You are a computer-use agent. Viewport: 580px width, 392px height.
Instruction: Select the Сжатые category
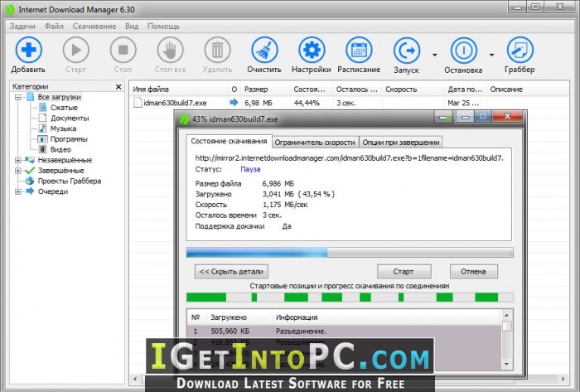64,108
